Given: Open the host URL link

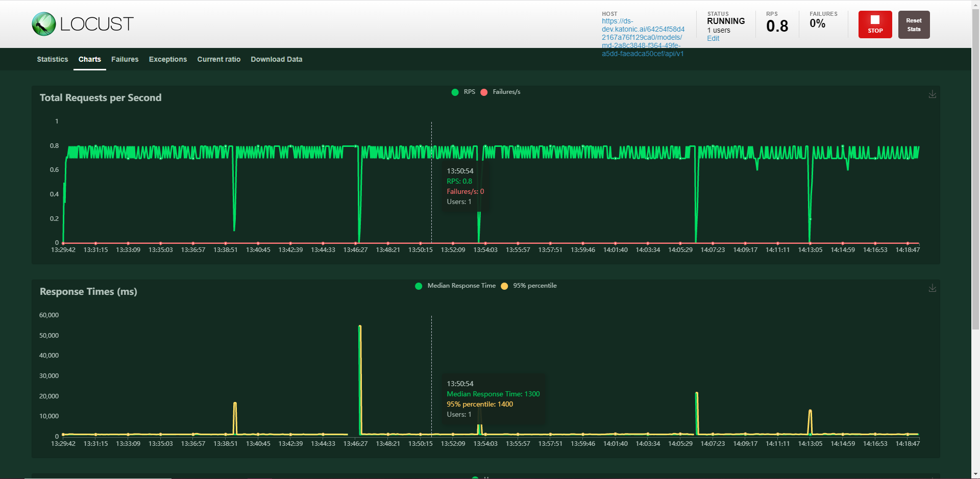Looking at the screenshot, I should [x=643, y=37].
